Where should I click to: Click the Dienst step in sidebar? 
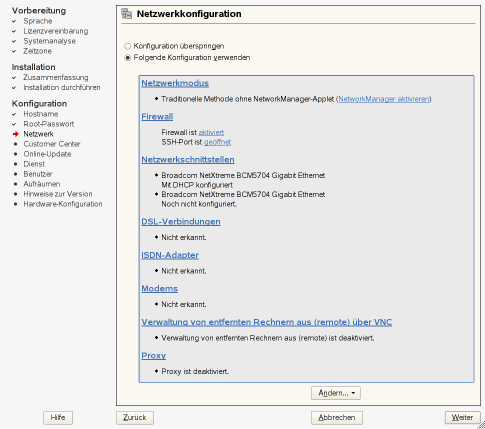34,164
